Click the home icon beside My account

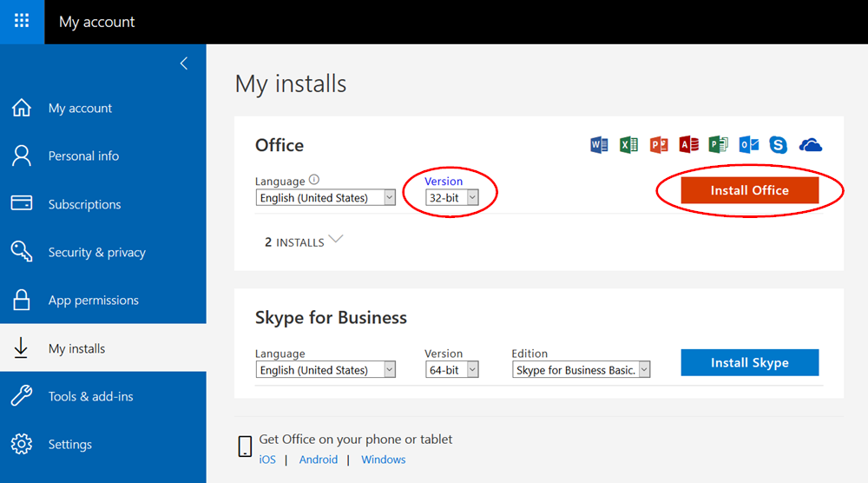[22, 108]
